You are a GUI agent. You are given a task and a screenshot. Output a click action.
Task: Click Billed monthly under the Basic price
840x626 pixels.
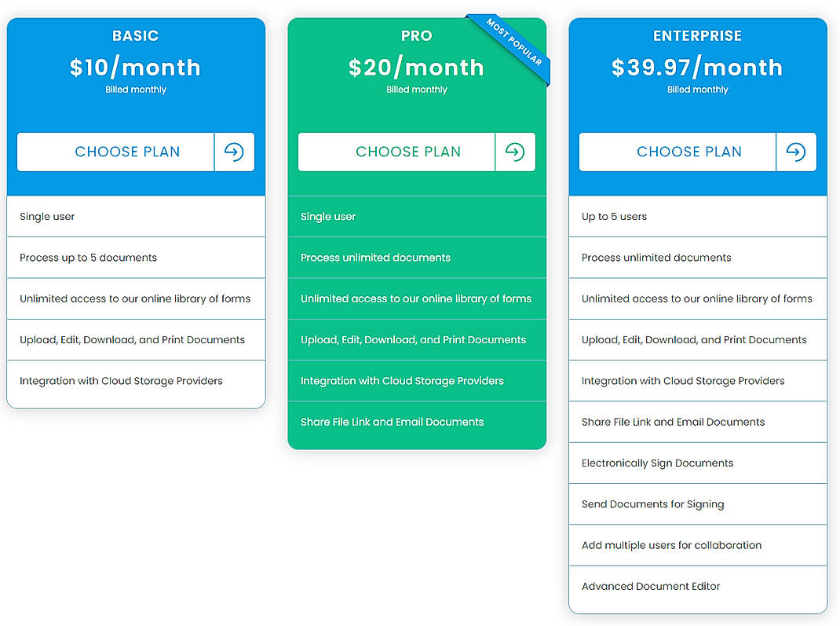(x=135, y=89)
